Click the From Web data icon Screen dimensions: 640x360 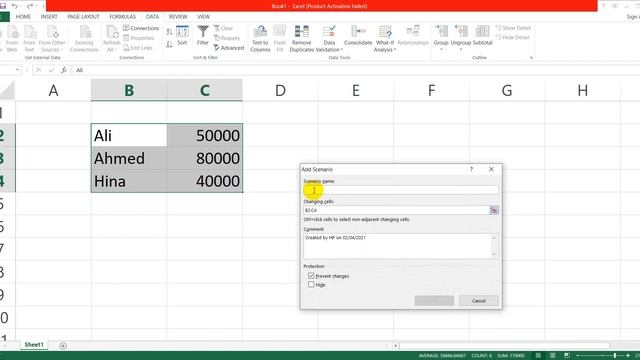[12, 39]
